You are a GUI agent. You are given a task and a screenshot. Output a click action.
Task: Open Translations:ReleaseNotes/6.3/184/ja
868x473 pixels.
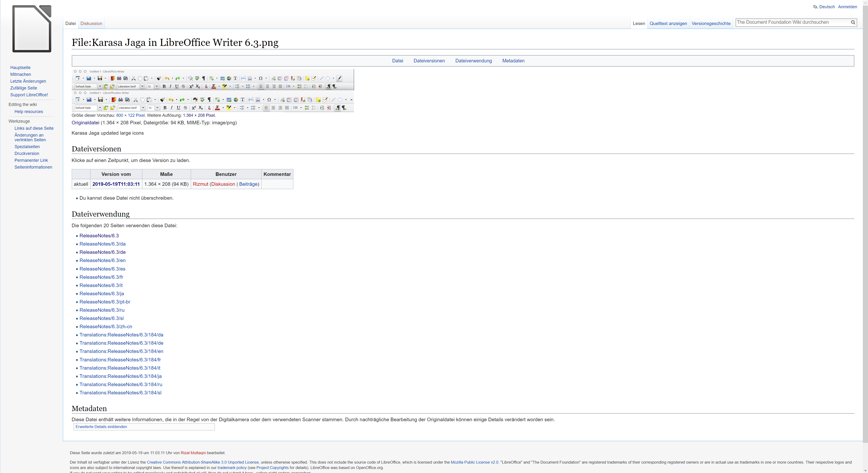point(121,376)
